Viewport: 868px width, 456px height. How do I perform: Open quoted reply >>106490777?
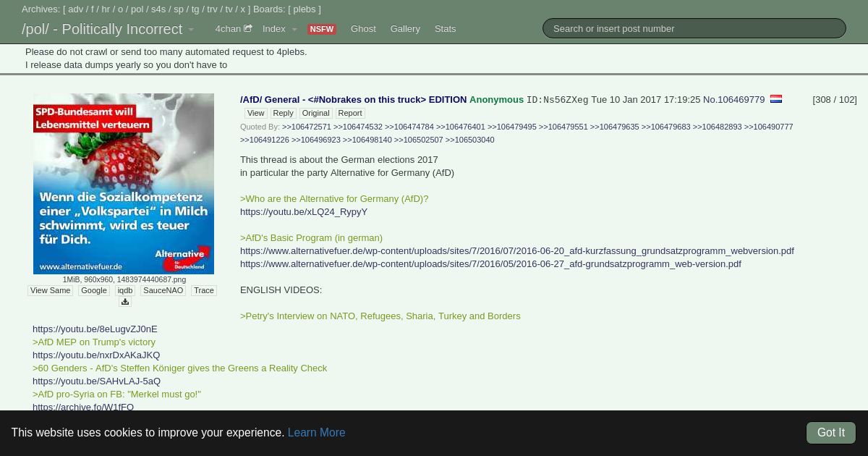pyautogui.click(x=769, y=127)
